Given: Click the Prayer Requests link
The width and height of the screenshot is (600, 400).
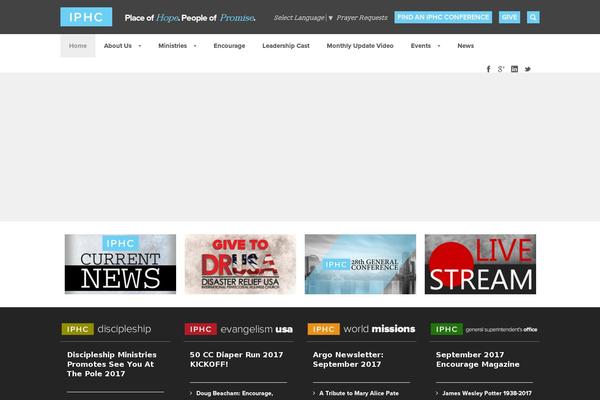Looking at the screenshot, I should tap(362, 18).
